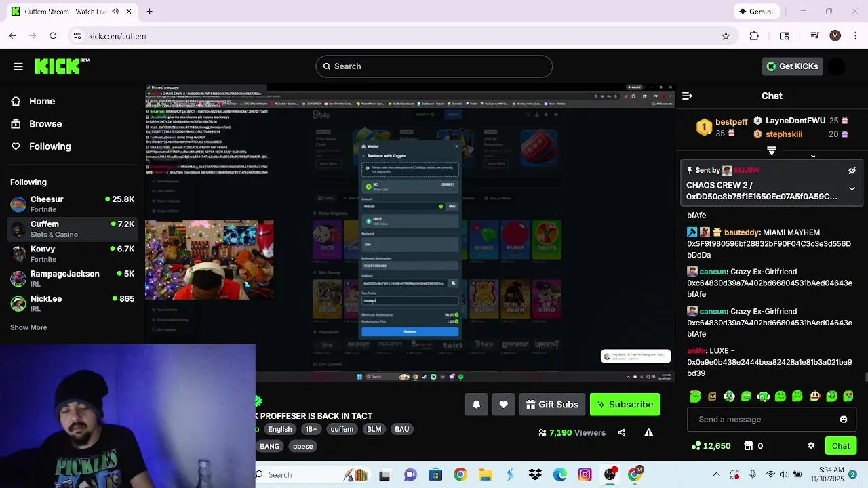Click LayneDontFWU in gift leaderboard
868x488 pixels.
click(795, 121)
